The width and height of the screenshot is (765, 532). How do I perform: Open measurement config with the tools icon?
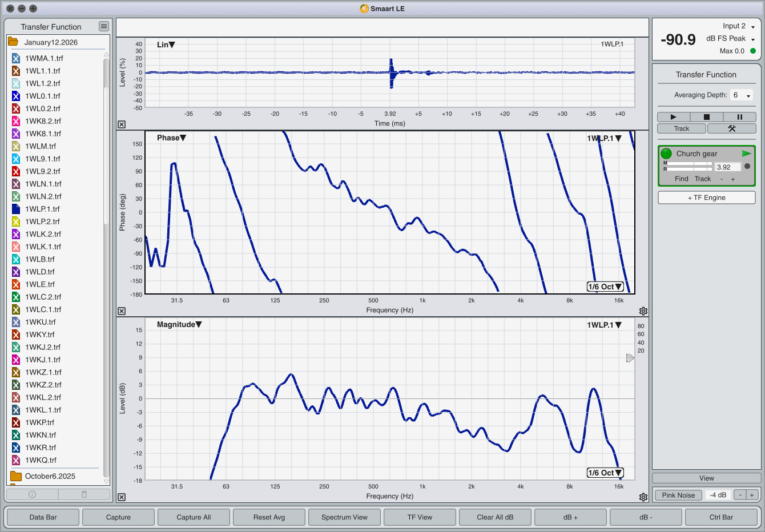[731, 128]
